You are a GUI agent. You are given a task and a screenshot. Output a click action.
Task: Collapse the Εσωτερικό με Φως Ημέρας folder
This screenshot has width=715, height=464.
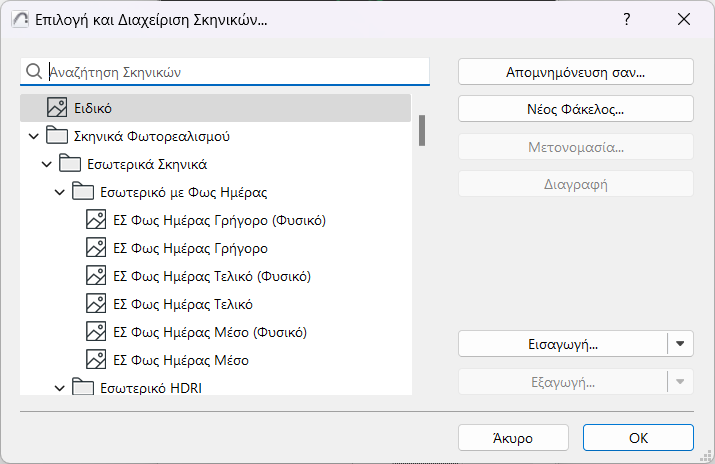(60, 192)
